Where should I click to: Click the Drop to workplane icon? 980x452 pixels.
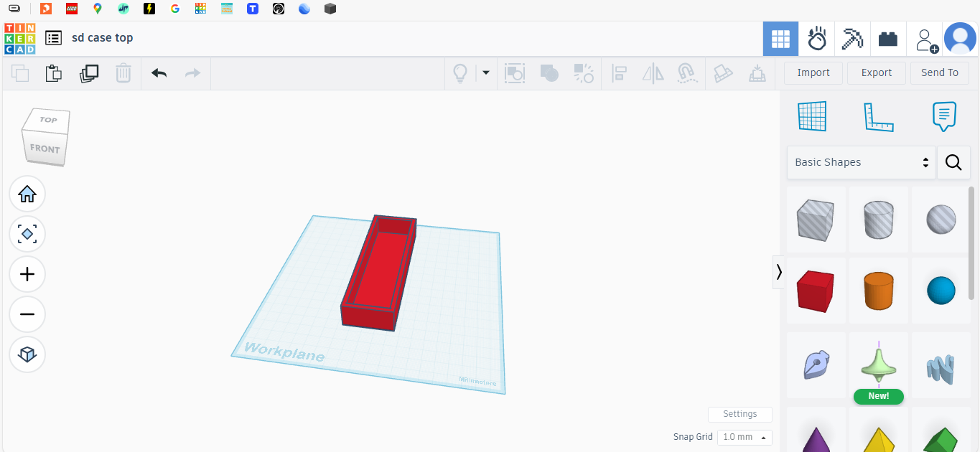pos(757,72)
